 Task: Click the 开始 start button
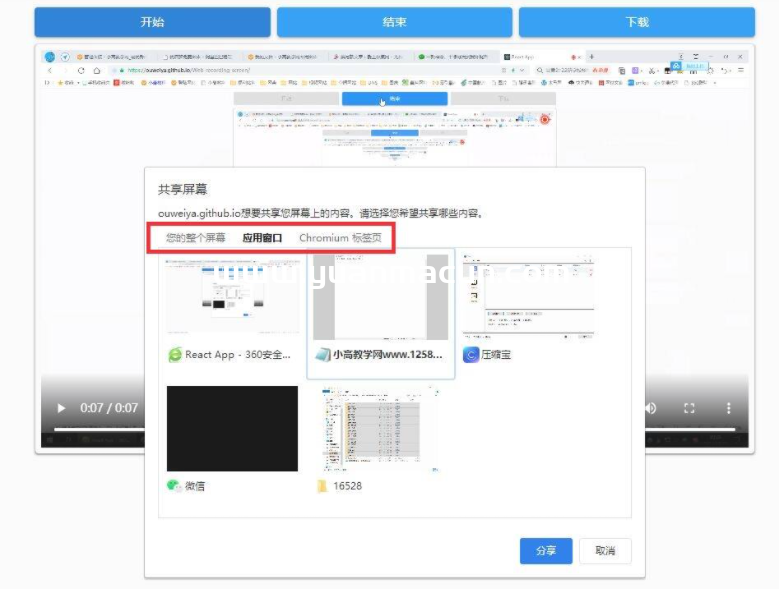152,22
